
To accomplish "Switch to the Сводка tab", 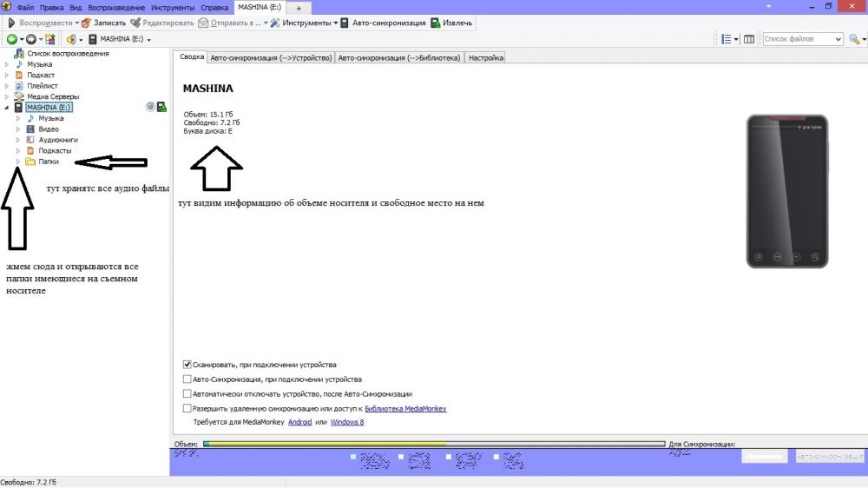I will tap(192, 57).
